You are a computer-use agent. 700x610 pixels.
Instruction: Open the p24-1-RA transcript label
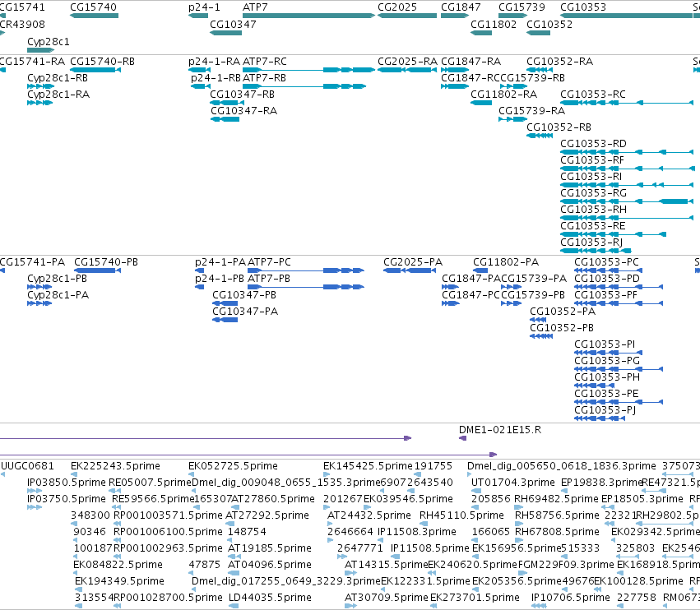click(215, 61)
